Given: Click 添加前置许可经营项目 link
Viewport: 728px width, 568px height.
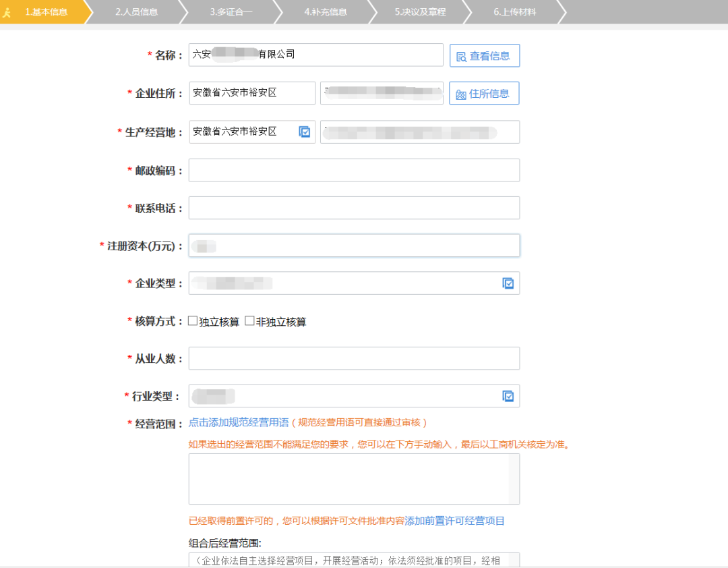Looking at the screenshot, I should click(x=454, y=521).
